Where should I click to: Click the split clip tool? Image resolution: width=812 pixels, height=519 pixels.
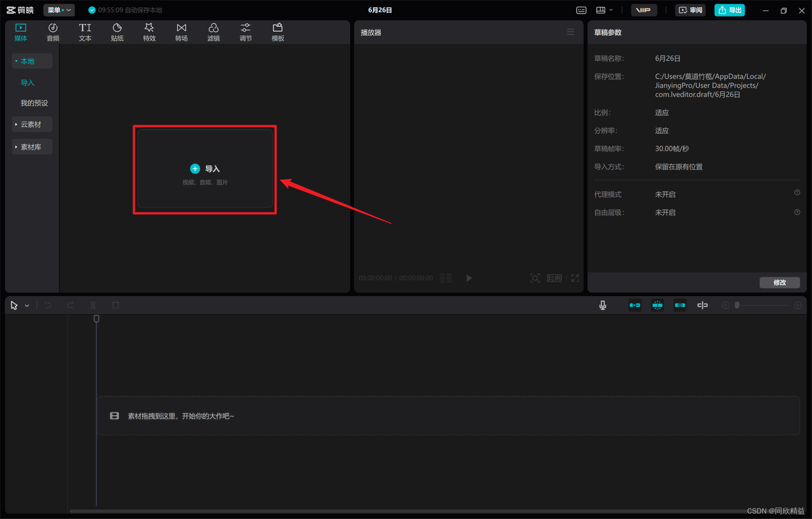tap(93, 305)
